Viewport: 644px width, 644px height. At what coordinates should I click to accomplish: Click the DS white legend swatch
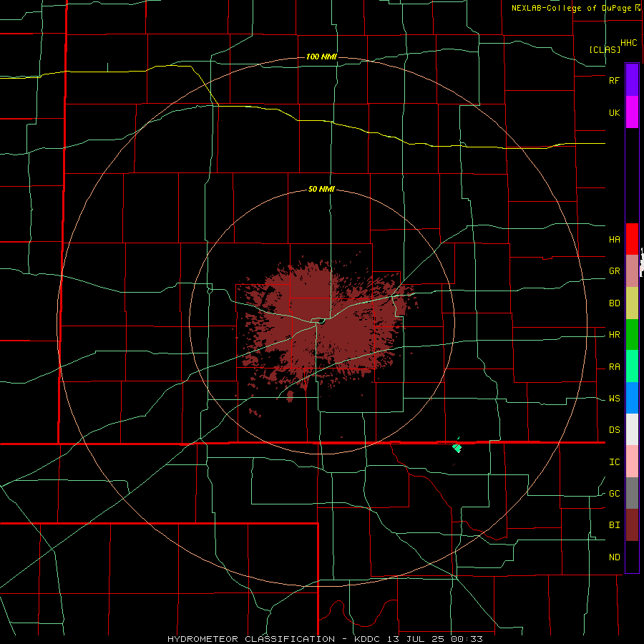[x=632, y=429]
